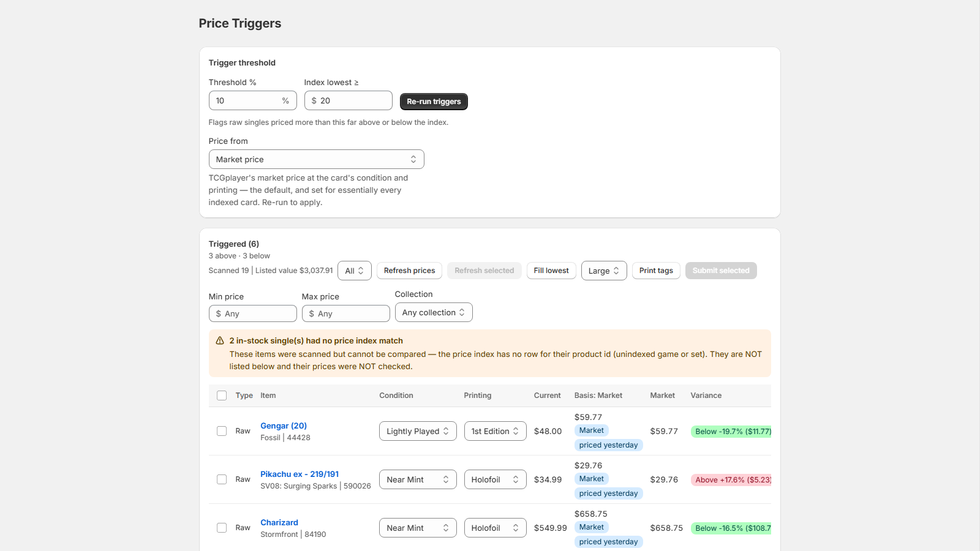980x551 pixels.
Task: Tick the Charizard row checkbox
Action: [222, 528]
